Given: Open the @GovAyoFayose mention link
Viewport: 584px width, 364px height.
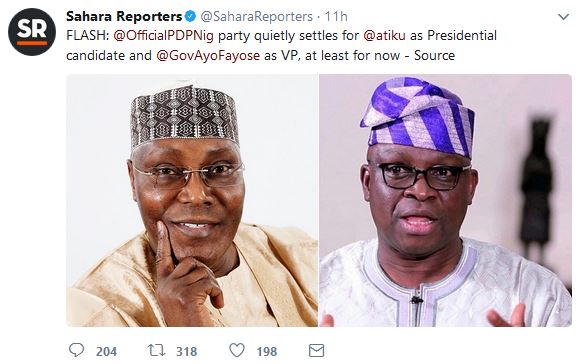Looking at the screenshot, I should pyautogui.click(x=208, y=56).
